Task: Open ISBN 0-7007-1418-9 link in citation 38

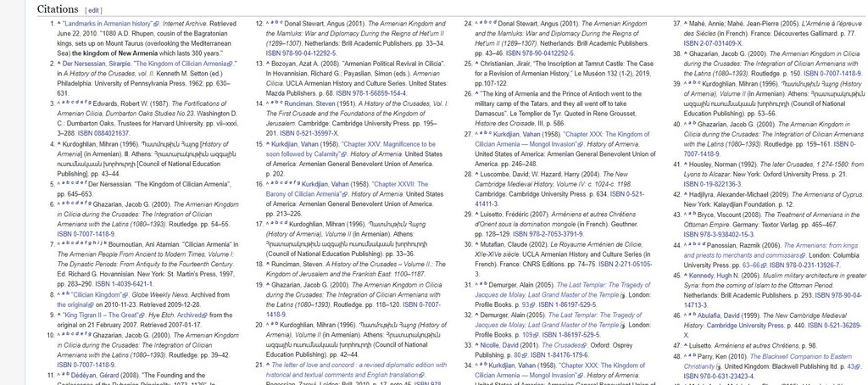Action: pyautogui.click(x=832, y=74)
